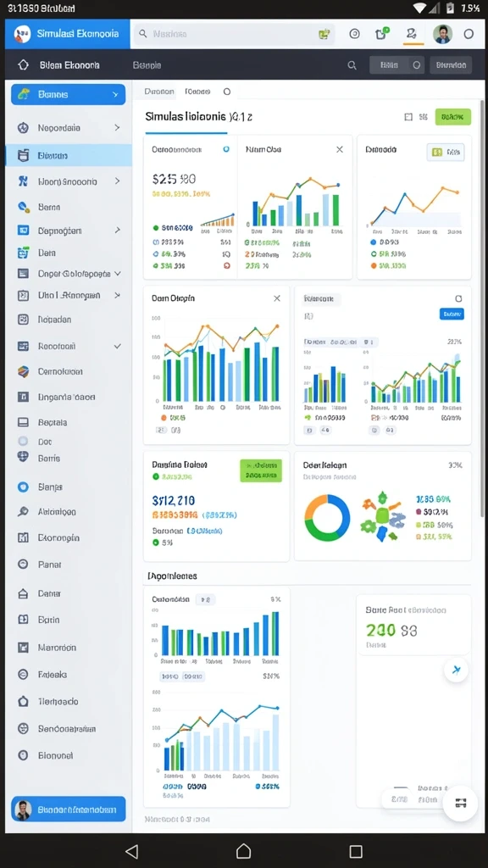Tap the Android back navigation triangle

(131, 851)
